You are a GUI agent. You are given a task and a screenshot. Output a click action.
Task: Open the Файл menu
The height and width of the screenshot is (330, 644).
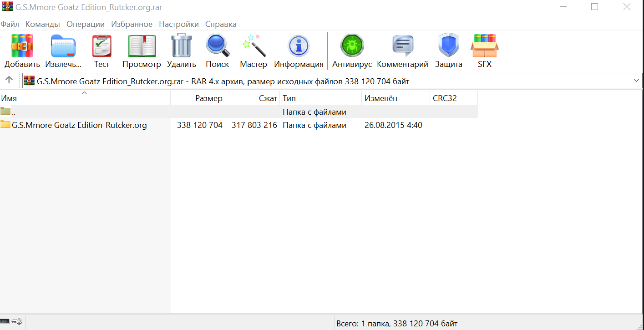click(x=10, y=24)
